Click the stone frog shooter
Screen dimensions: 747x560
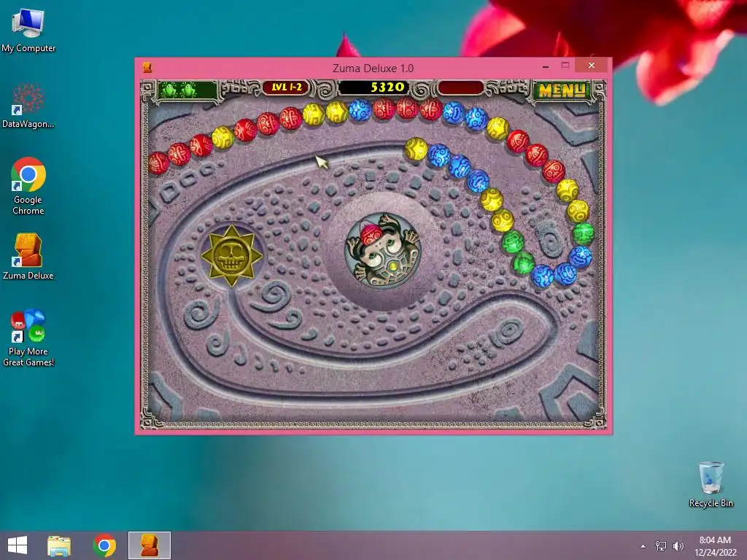[x=382, y=250]
